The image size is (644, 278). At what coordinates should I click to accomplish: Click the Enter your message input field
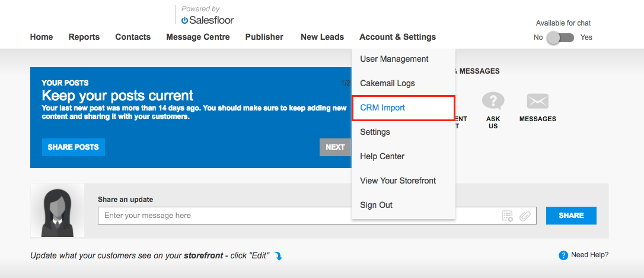pyautogui.click(x=297, y=216)
